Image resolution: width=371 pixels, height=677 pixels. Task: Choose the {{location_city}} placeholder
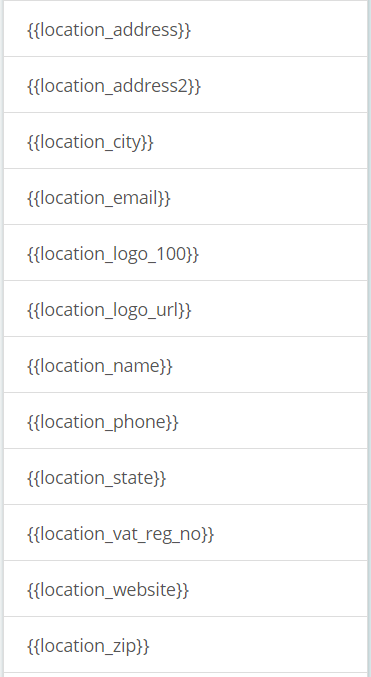click(x=185, y=141)
